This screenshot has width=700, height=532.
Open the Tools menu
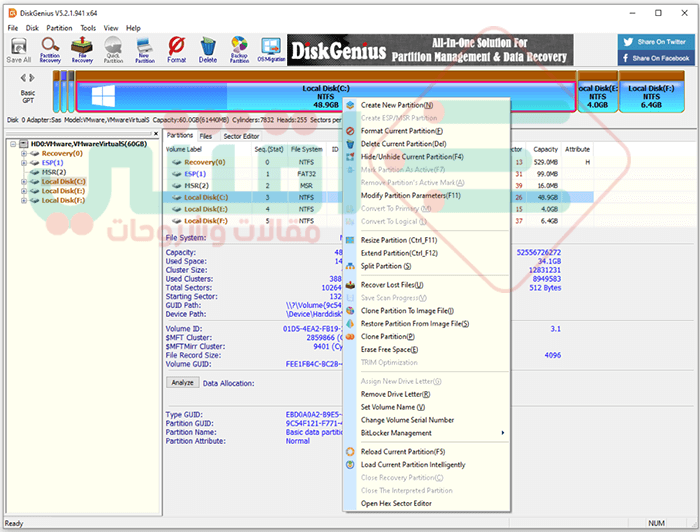[x=88, y=28]
